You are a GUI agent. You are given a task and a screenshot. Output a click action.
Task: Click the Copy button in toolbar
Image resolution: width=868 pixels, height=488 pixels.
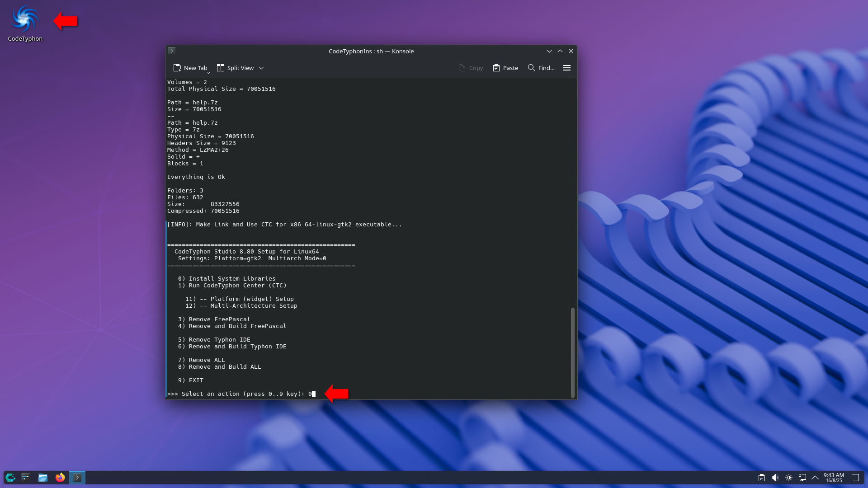coord(471,68)
